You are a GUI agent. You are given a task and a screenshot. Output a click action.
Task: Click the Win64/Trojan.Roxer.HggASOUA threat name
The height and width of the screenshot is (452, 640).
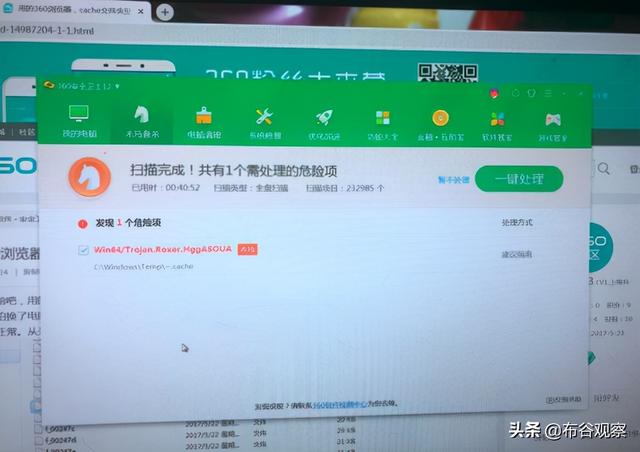tap(163, 249)
